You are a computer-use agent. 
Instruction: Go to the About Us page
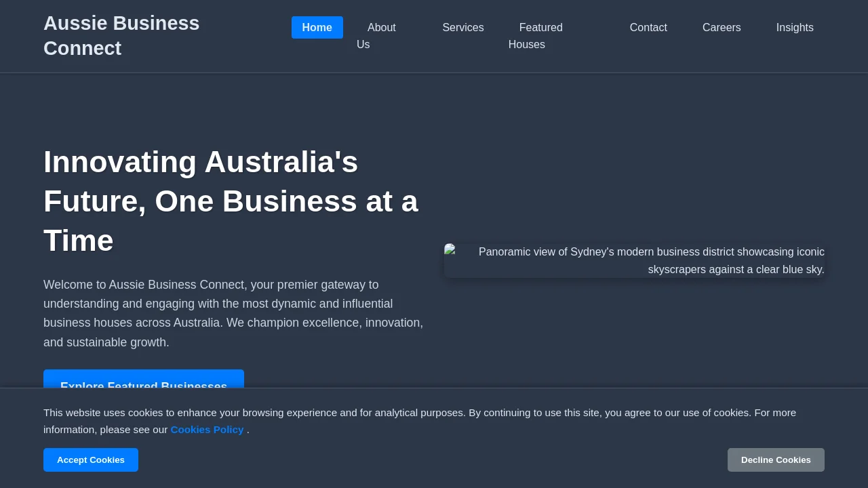[x=376, y=36]
